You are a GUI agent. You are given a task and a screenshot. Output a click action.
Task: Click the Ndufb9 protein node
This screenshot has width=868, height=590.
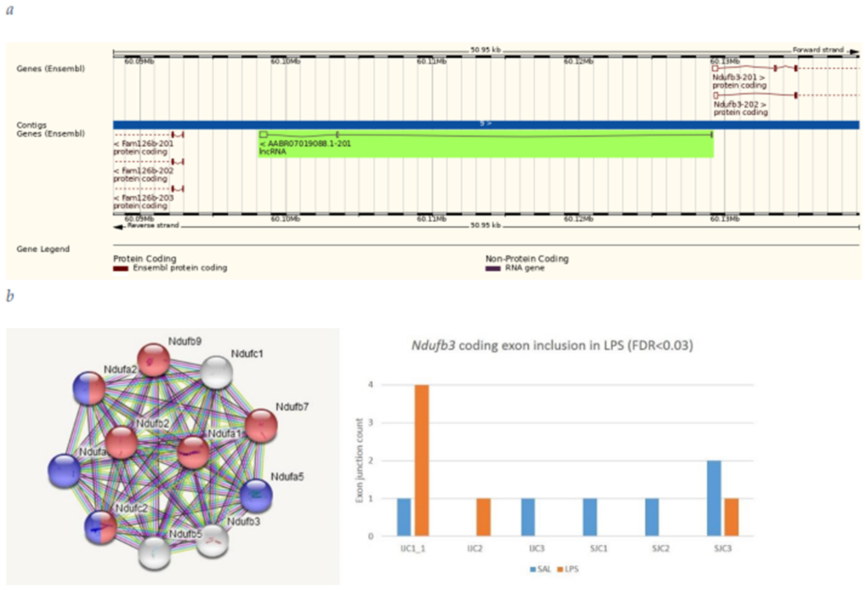[x=153, y=360]
